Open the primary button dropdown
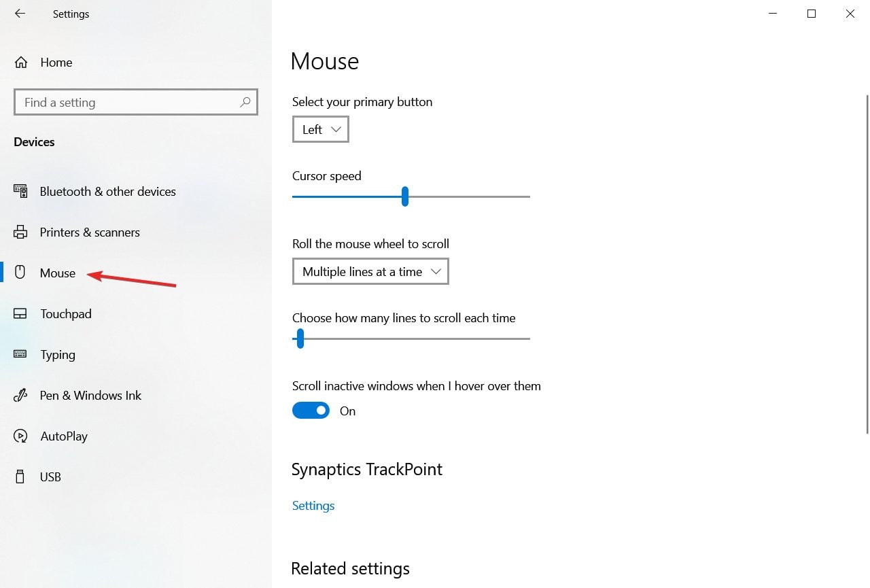The height and width of the screenshot is (588, 870). click(x=321, y=129)
